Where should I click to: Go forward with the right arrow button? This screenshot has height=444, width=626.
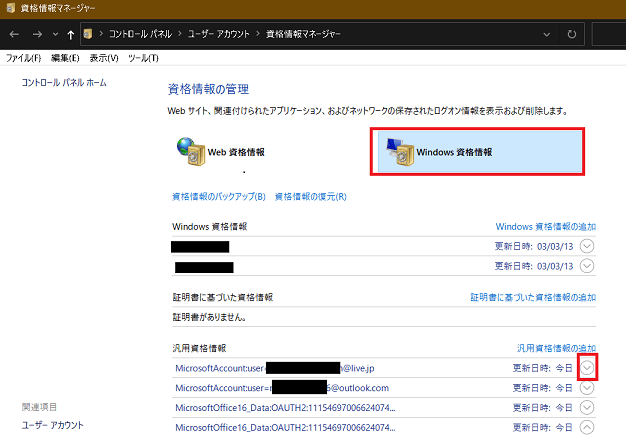pos(37,34)
